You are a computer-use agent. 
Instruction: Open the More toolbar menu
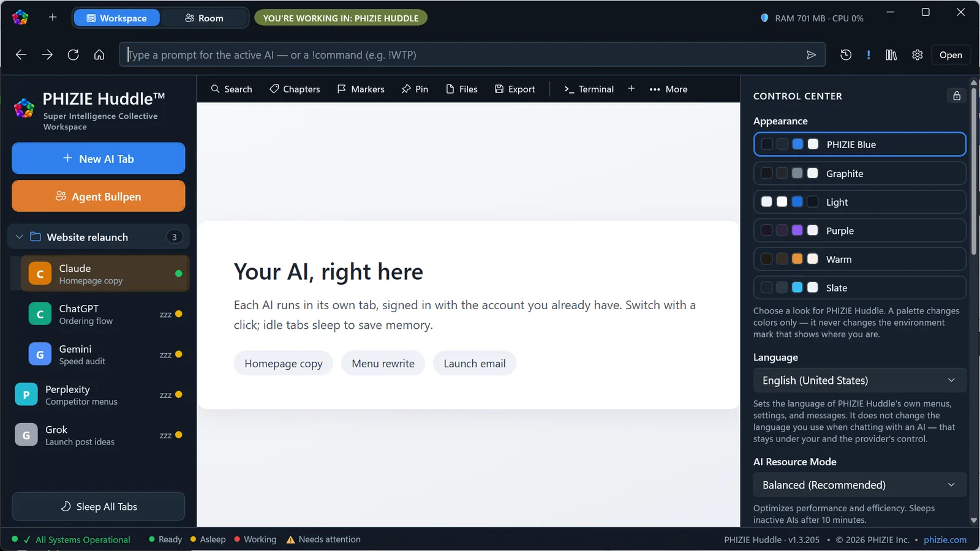(x=668, y=89)
